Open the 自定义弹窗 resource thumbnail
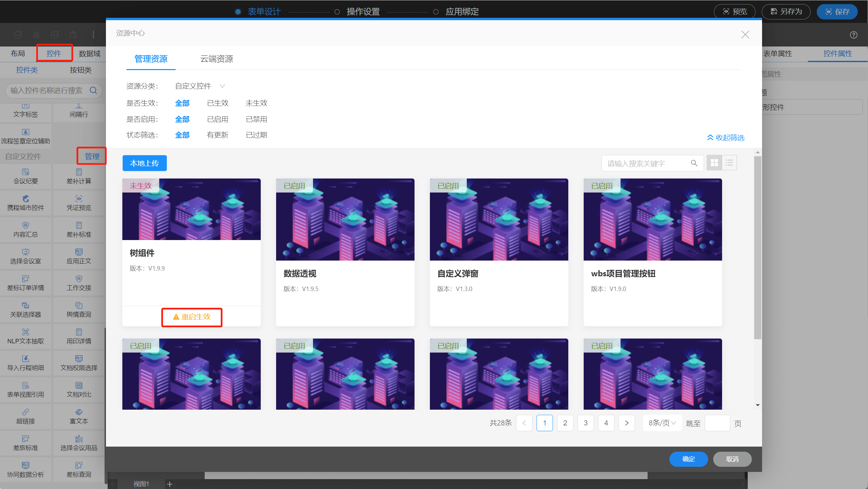 pyautogui.click(x=499, y=220)
